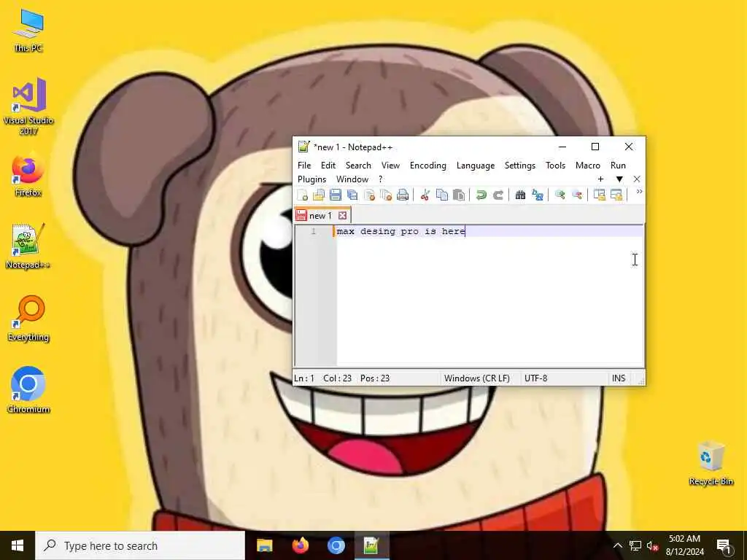The width and height of the screenshot is (747, 560).
Task: Click the Zoom Out toolbar icon
Action: (576, 195)
